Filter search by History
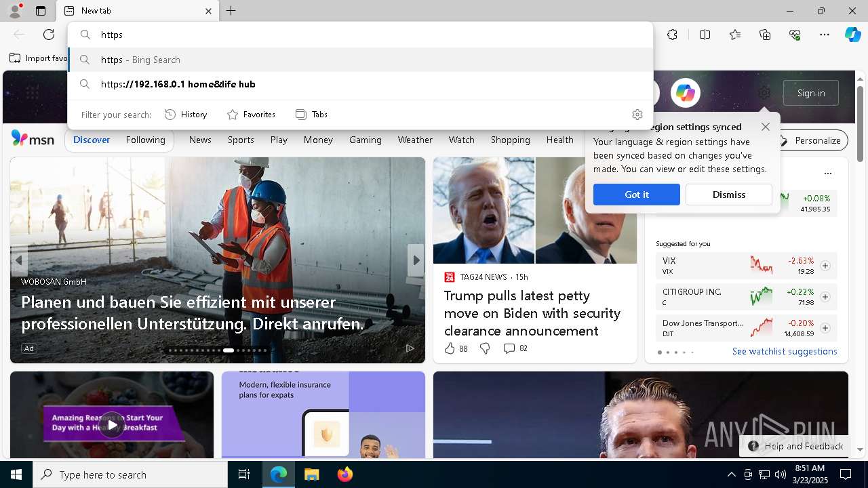868x488 pixels. pyautogui.click(x=186, y=115)
